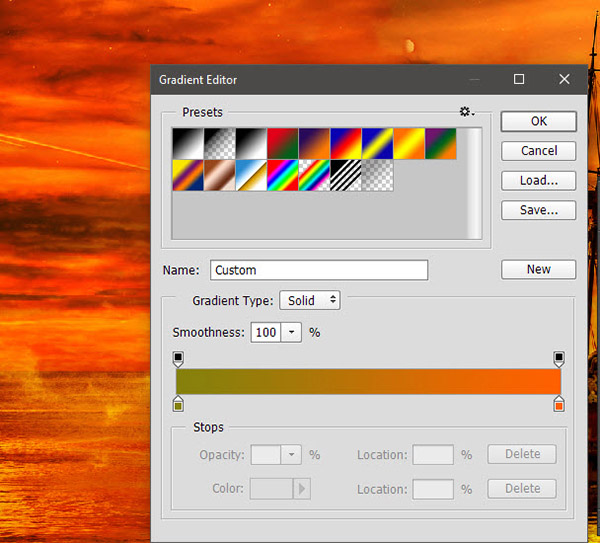The width and height of the screenshot is (600, 543).
Task: Choose the Violet, Orange gradient preset
Action: 314,143
